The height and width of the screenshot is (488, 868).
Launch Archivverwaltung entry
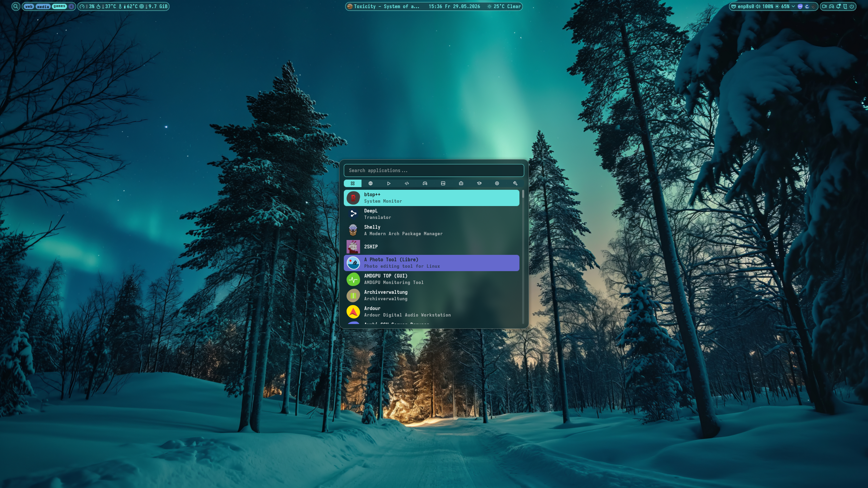(432, 296)
